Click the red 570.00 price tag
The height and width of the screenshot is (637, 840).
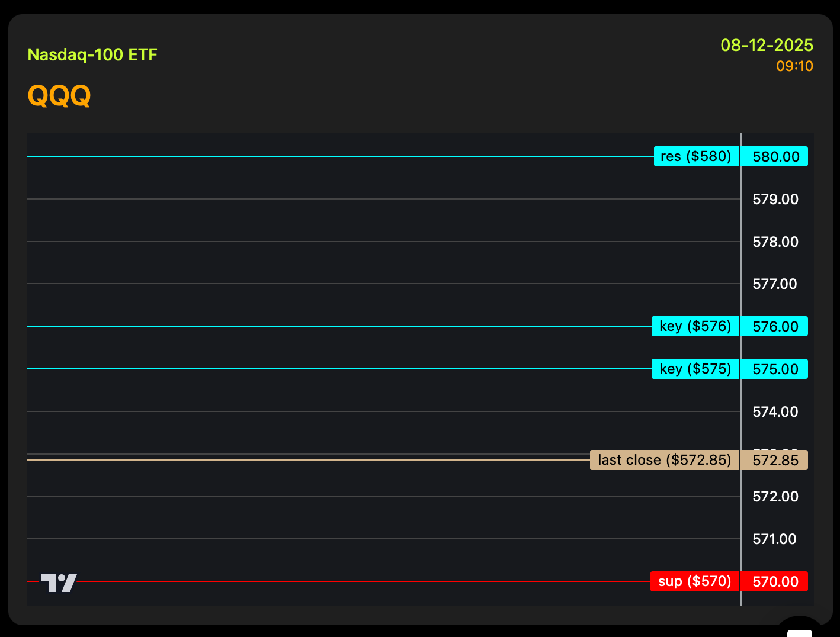tap(775, 582)
